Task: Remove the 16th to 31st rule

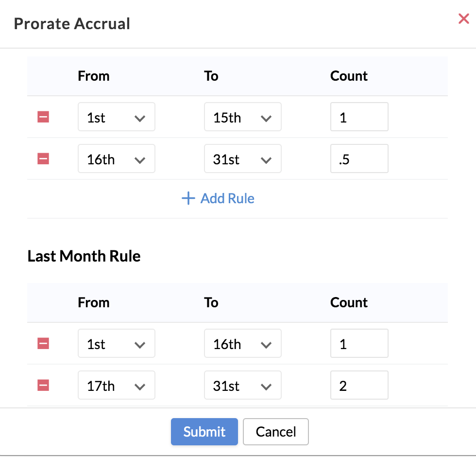Action: (43, 159)
